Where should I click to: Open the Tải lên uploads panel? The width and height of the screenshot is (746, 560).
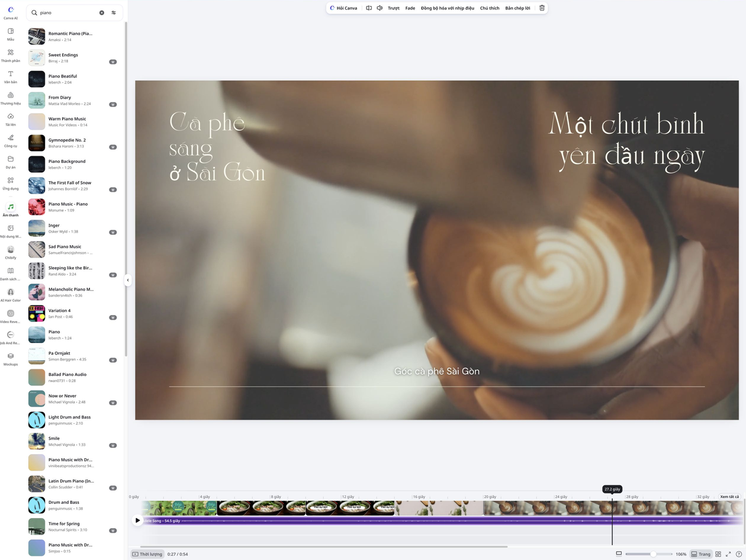pos(11,119)
